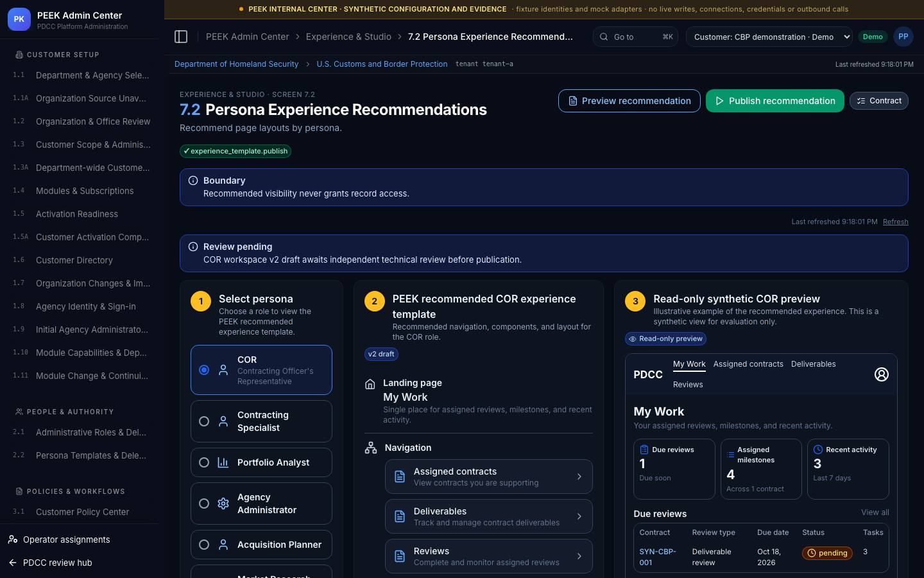
Task: Expand the Deliverables navigation chevron
Action: 579,516
